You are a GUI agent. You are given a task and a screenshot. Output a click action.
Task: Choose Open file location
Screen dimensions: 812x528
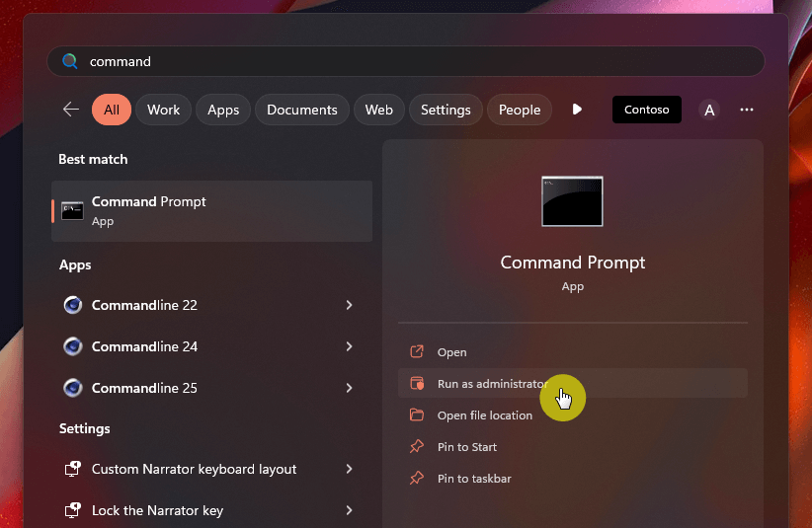[573, 415]
